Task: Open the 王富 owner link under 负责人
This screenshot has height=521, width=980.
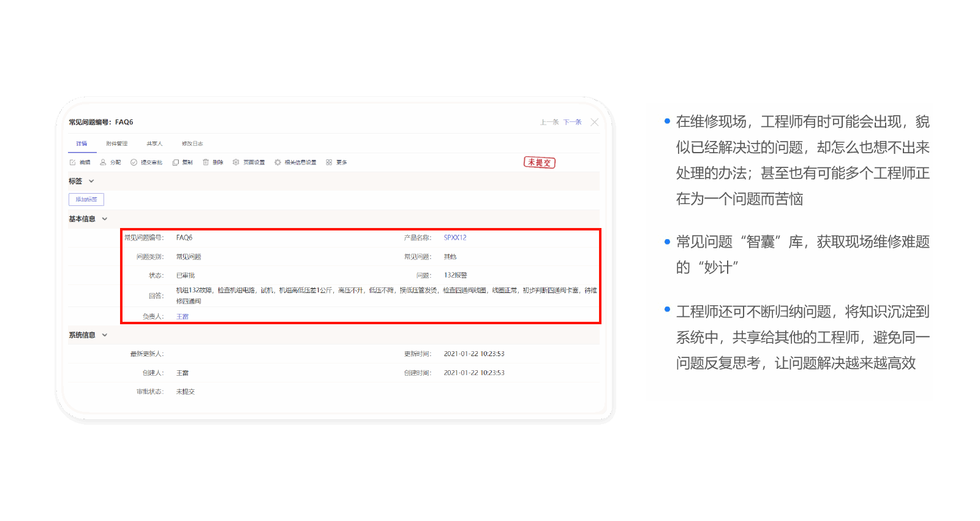Action: point(183,317)
